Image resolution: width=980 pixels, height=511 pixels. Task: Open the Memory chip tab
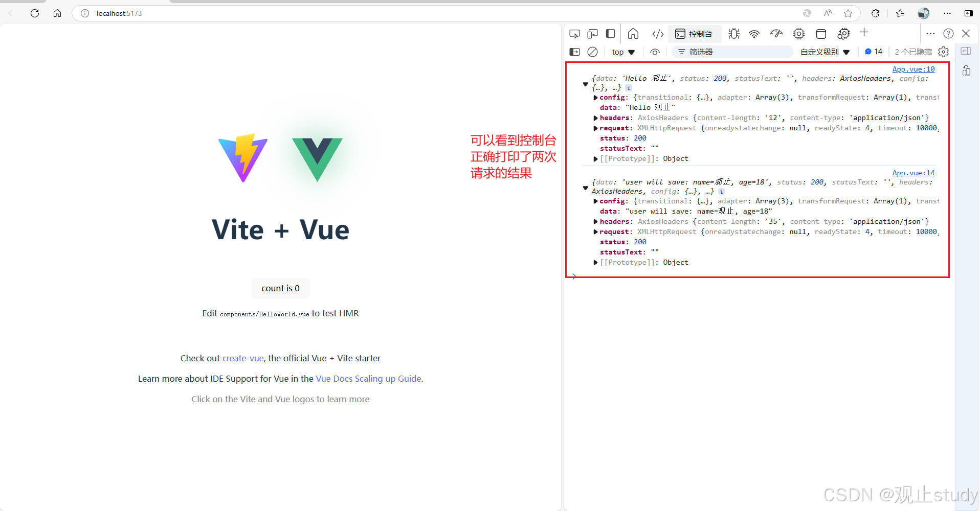(x=798, y=34)
